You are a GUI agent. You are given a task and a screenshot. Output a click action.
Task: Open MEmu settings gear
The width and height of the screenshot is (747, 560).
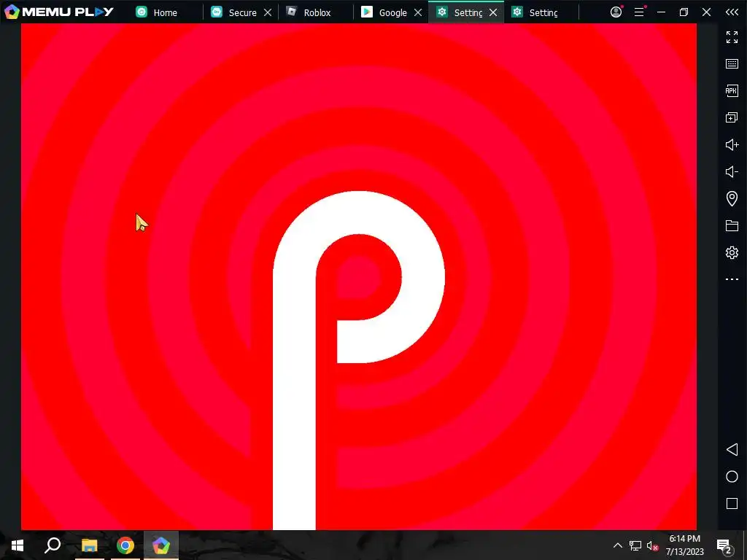coord(732,252)
